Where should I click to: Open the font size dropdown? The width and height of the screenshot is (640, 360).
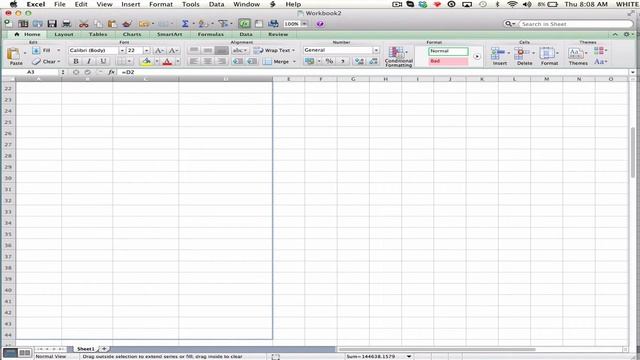[147, 50]
